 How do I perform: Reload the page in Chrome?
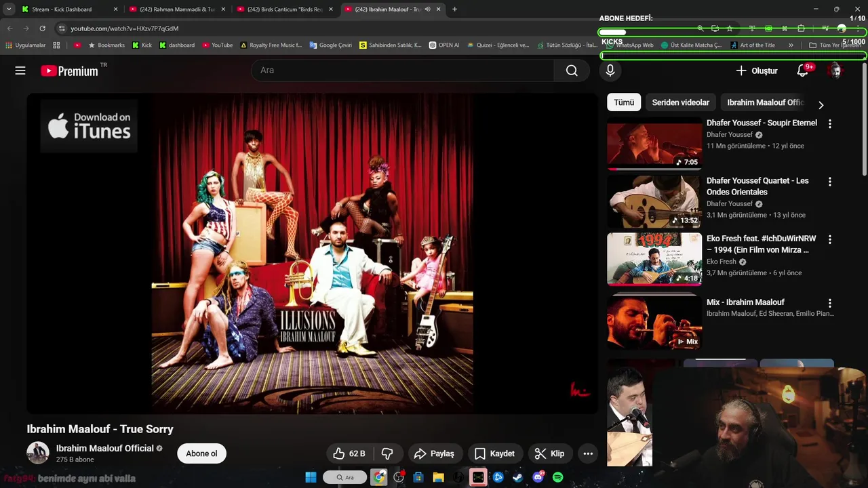point(42,28)
